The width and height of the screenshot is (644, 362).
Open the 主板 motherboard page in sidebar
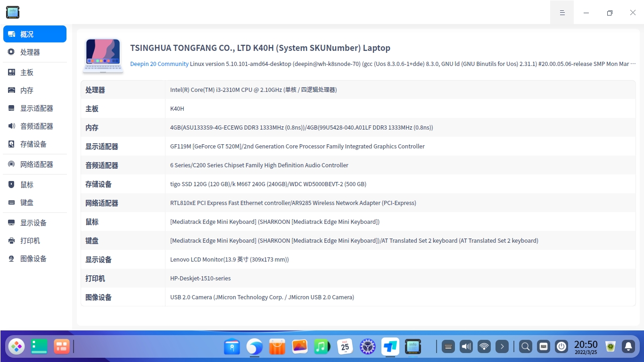pyautogui.click(x=35, y=72)
